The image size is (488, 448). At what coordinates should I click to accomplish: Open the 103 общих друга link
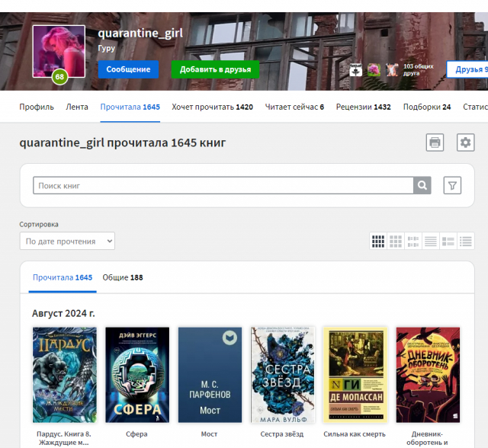click(x=419, y=69)
